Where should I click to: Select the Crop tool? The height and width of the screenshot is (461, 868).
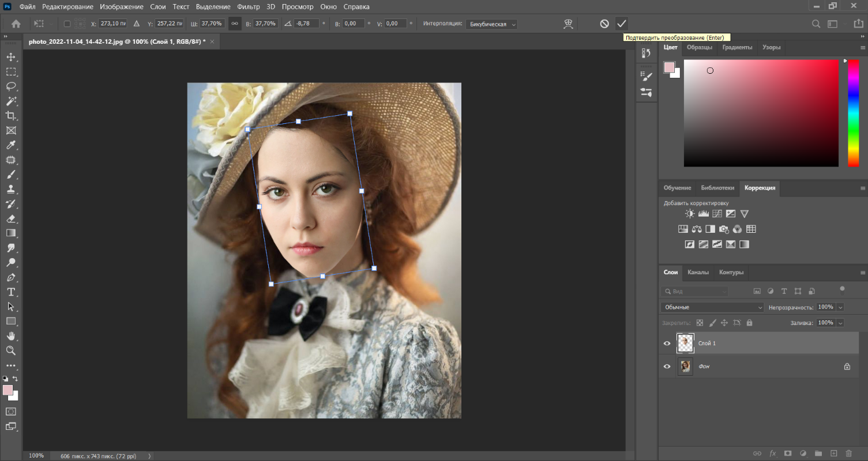pyautogui.click(x=11, y=116)
